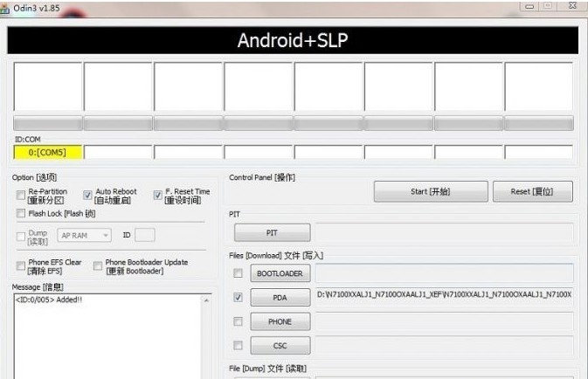Open the AP RAM dropdown
Screen dimensions: 588x379
(85, 236)
